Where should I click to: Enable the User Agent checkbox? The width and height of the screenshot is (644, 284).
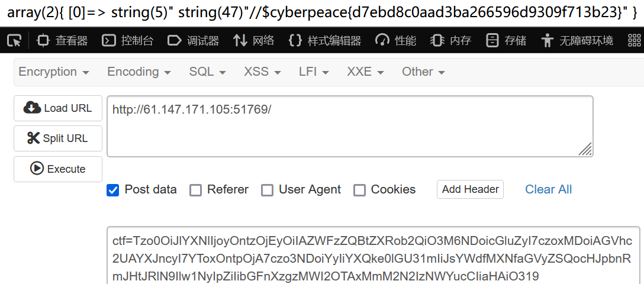click(x=268, y=190)
